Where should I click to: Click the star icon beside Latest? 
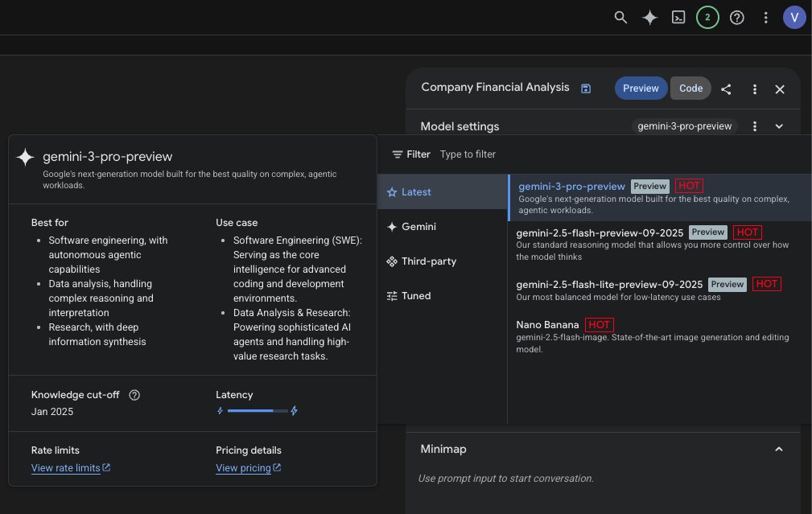click(x=392, y=192)
